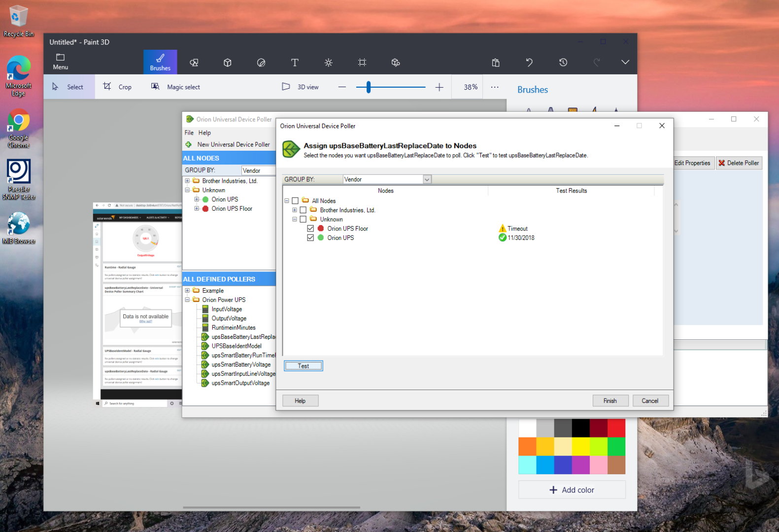
Task: Open Canvas tool in Paint 3D
Action: click(x=362, y=63)
